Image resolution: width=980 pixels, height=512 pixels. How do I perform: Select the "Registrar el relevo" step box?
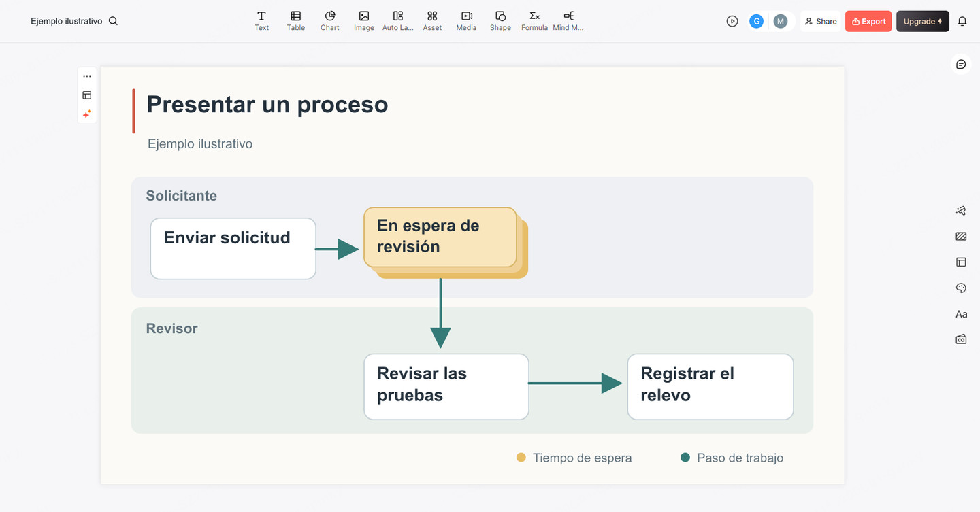pyautogui.click(x=710, y=387)
